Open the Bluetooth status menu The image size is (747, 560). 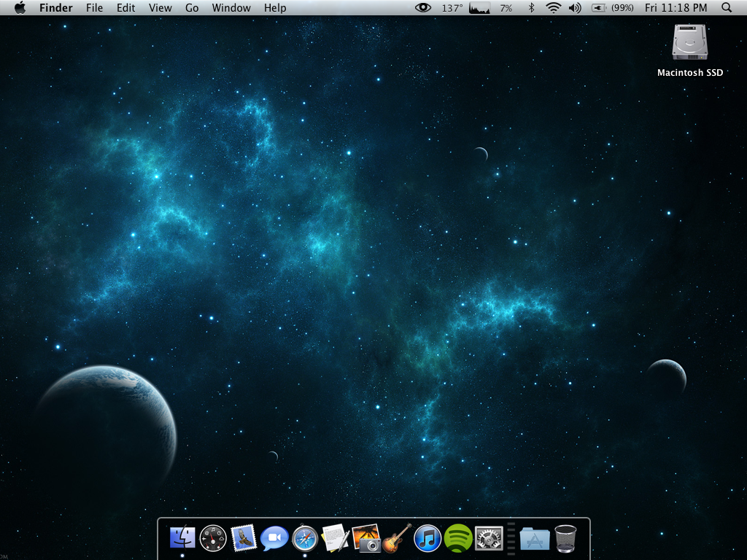tap(531, 7)
